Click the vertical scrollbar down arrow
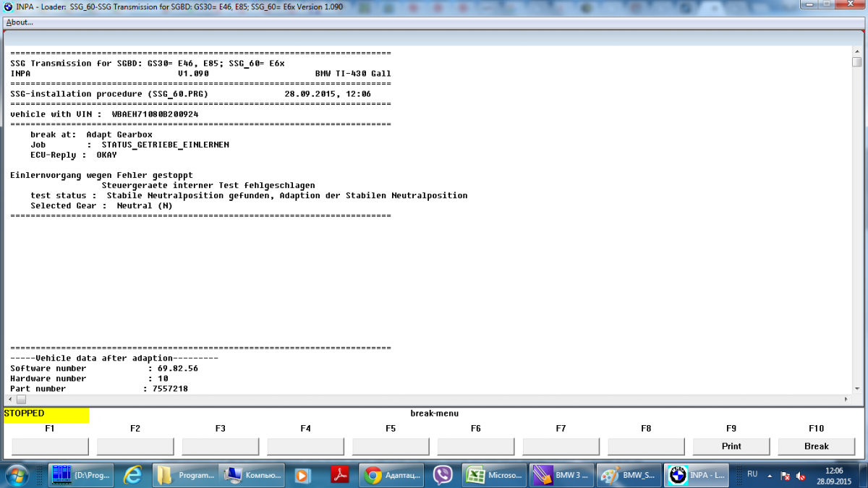 856,388
